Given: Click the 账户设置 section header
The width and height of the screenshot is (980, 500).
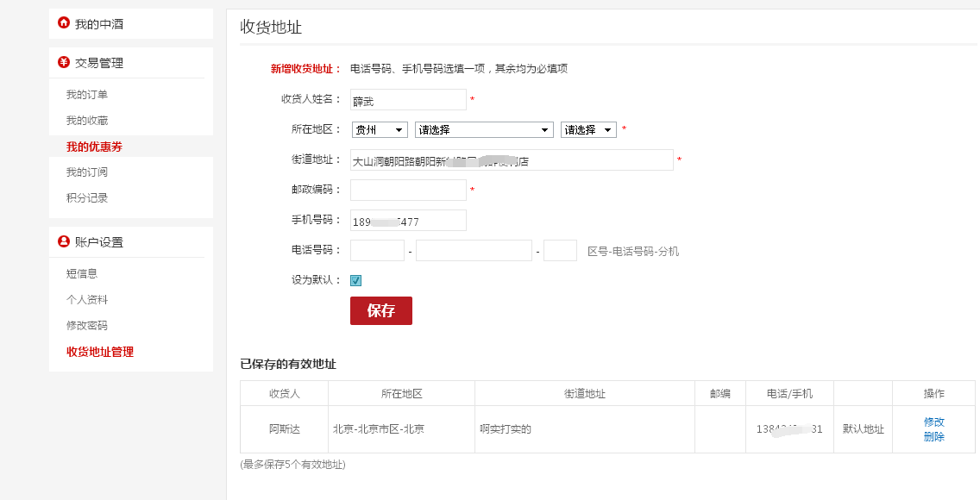Looking at the screenshot, I should point(99,242).
